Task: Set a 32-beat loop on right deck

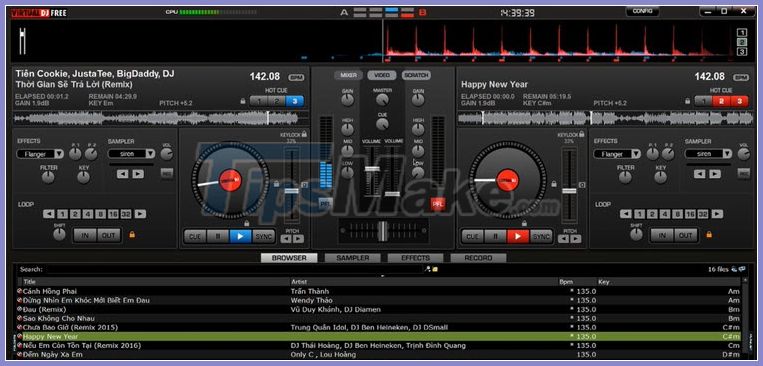Action: pos(703,214)
